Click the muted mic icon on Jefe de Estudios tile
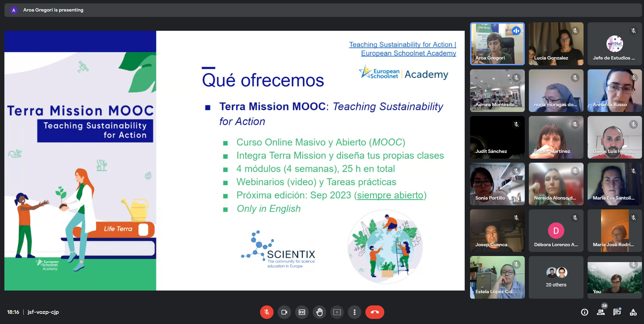 pos(634,31)
